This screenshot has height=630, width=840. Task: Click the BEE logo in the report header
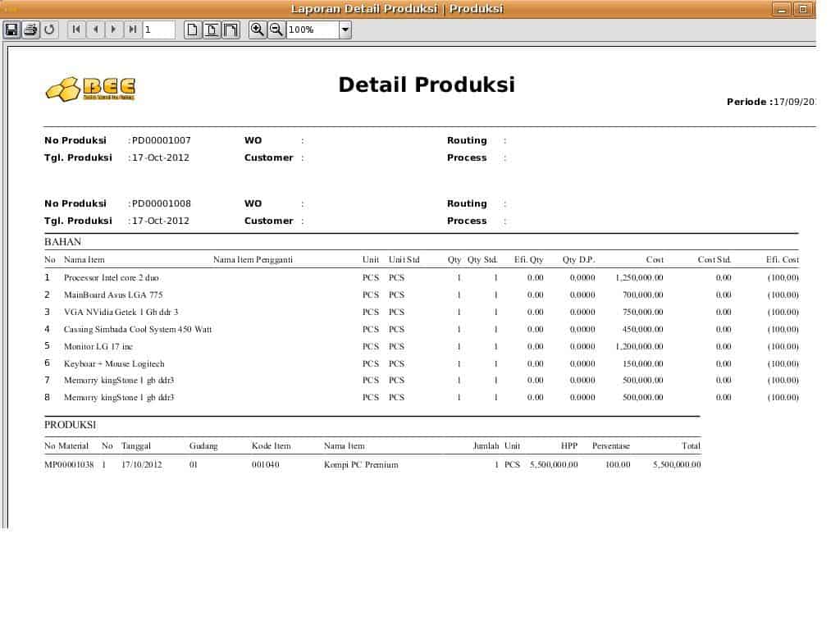[90, 89]
